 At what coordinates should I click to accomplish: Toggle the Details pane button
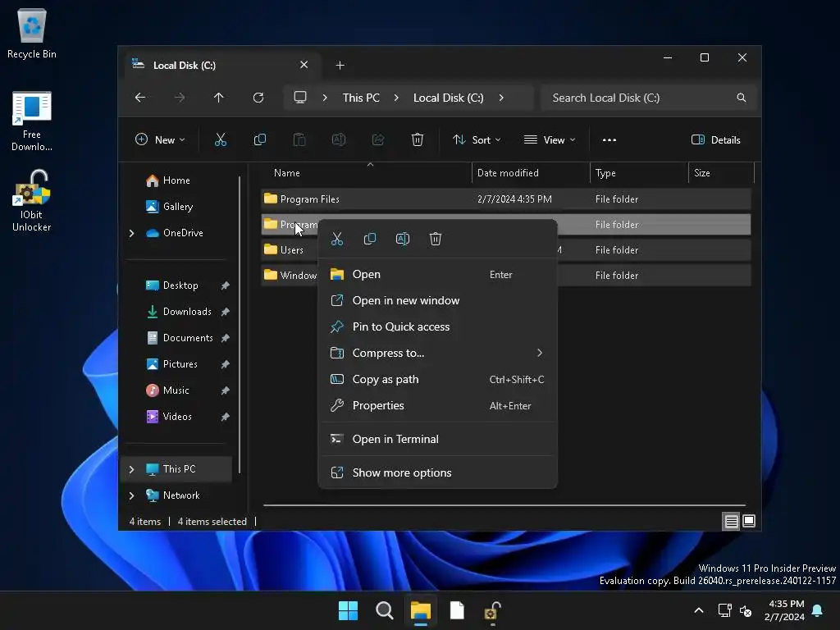(x=715, y=139)
